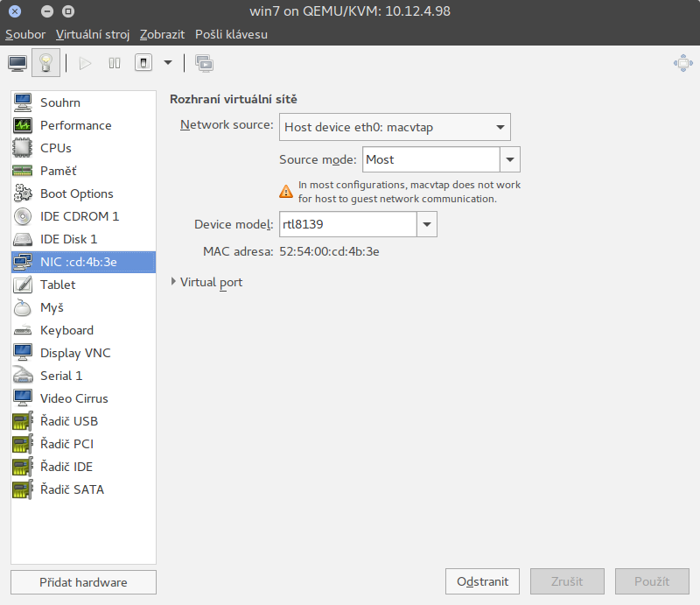
Task: Open the Soubor menu
Action: point(24,34)
